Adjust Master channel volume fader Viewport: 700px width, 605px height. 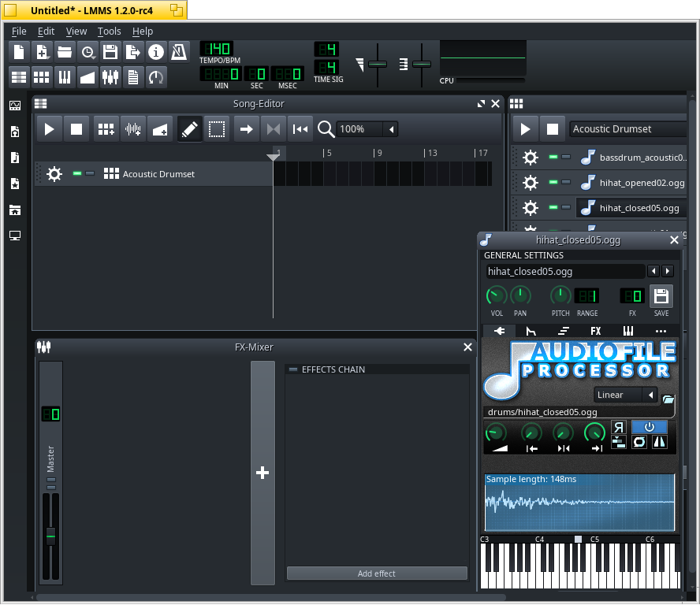[x=50, y=536]
